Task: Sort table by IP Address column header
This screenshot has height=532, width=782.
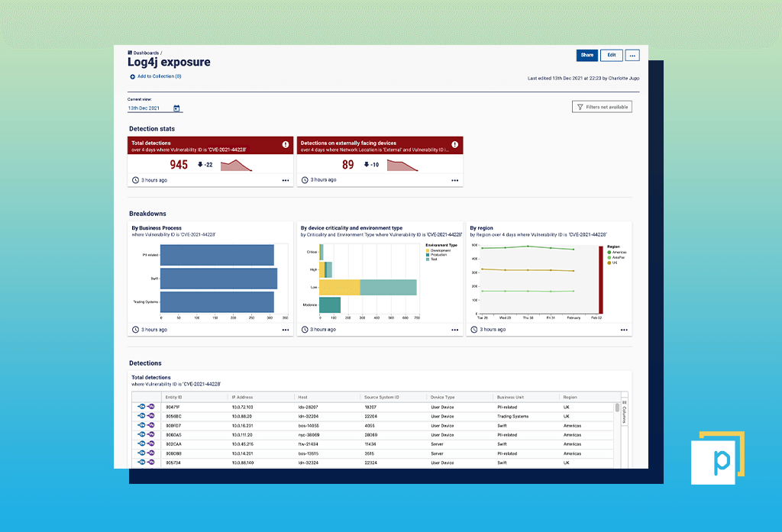Action: pos(242,398)
